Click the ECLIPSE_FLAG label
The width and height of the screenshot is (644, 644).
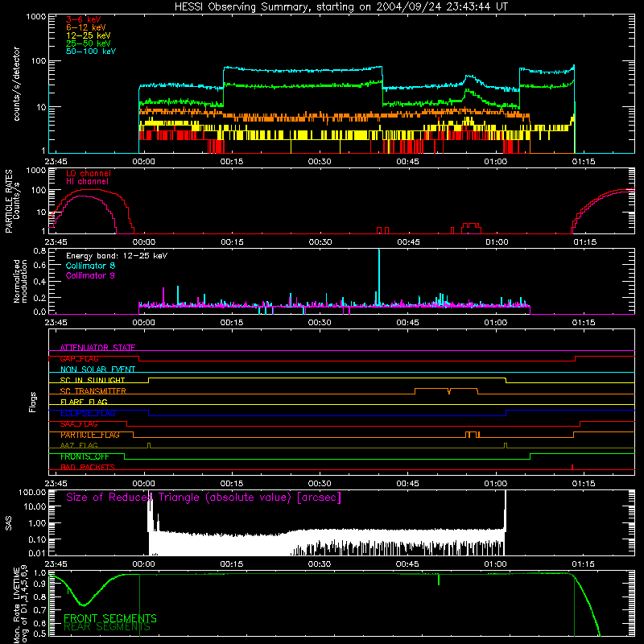click(x=88, y=413)
